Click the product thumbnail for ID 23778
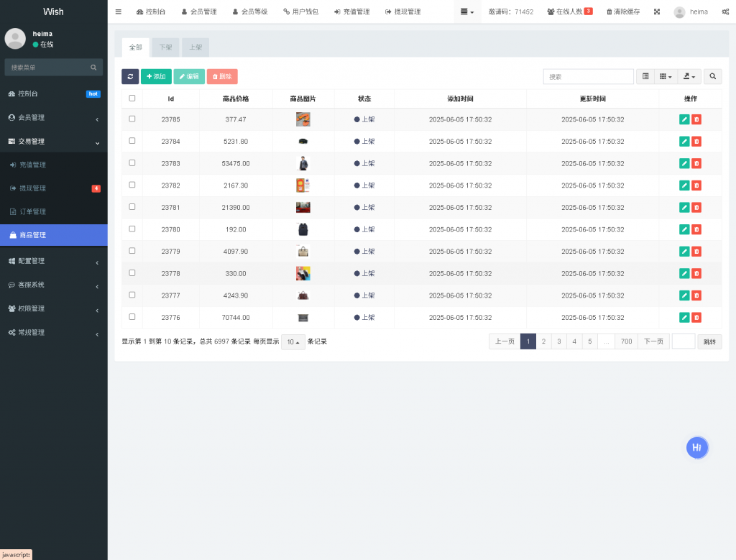Image resolution: width=736 pixels, height=560 pixels. 303,273
